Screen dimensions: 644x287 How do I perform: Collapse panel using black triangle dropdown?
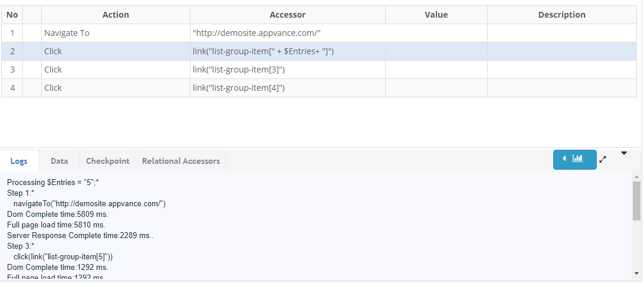coord(624,154)
